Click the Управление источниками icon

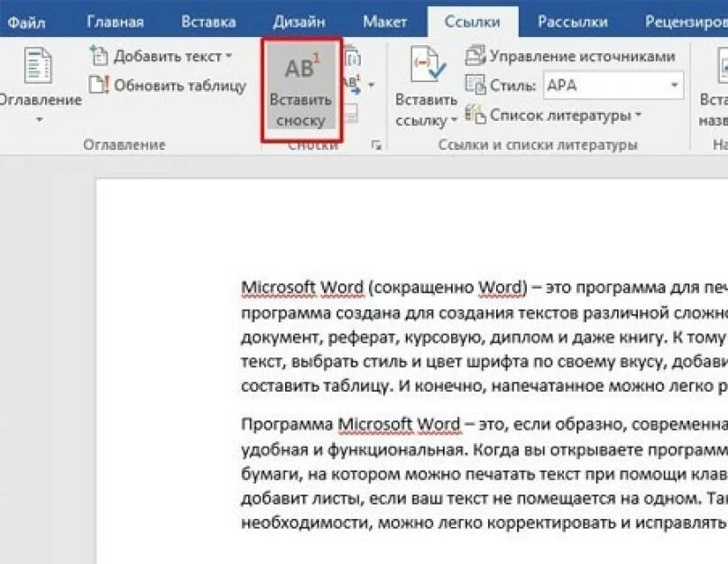pyautogui.click(x=475, y=56)
